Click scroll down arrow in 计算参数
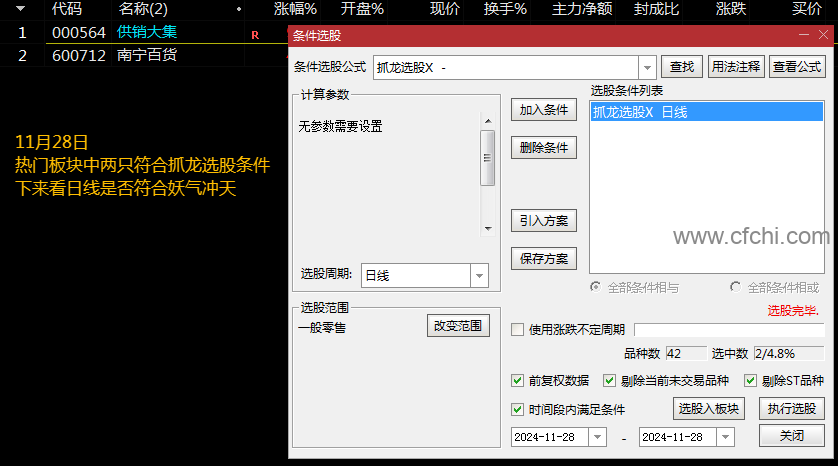Image resolution: width=838 pixels, height=466 pixels. pos(488,229)
